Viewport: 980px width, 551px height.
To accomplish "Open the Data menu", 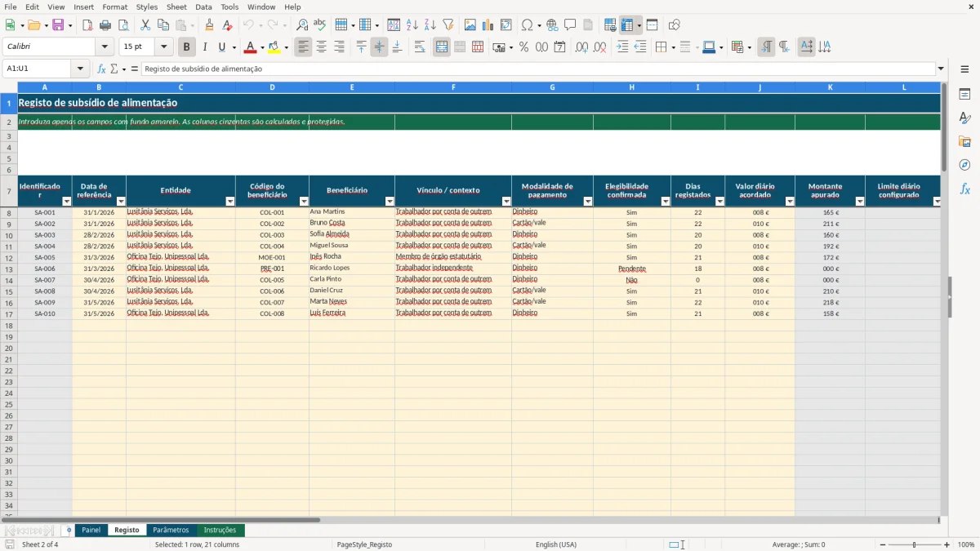I will pyautogui.click(x=203, y=7).
